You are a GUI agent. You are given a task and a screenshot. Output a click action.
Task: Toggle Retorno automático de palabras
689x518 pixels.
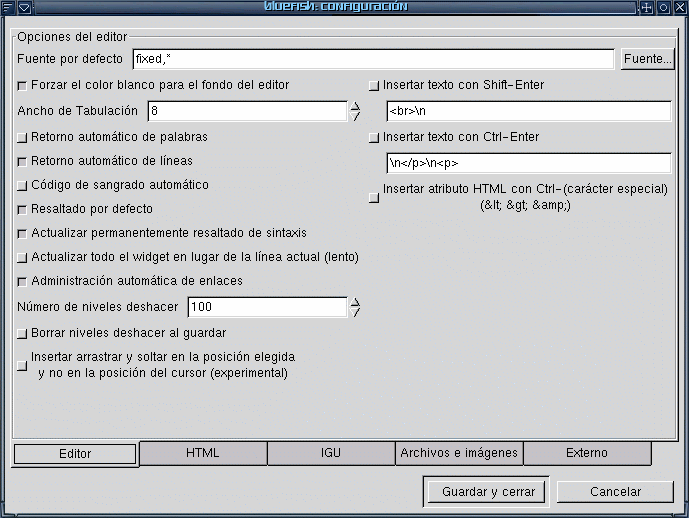coord(23,137)
